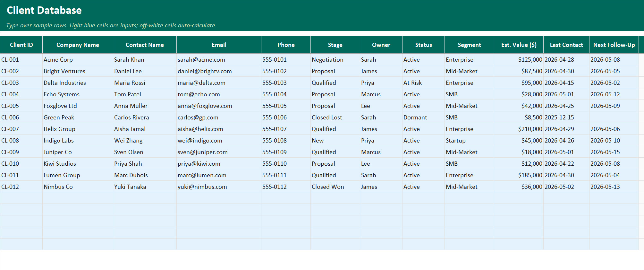The width and height of the screenshot is (644, 270).
Task: Click the empty follow-up cell for CL-006
Action: pos(614,117)
